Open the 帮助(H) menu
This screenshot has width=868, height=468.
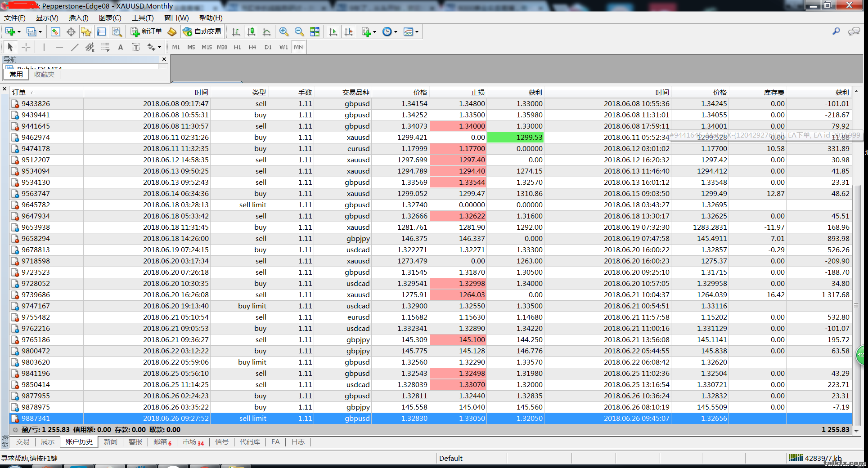(x=211, y=18)
